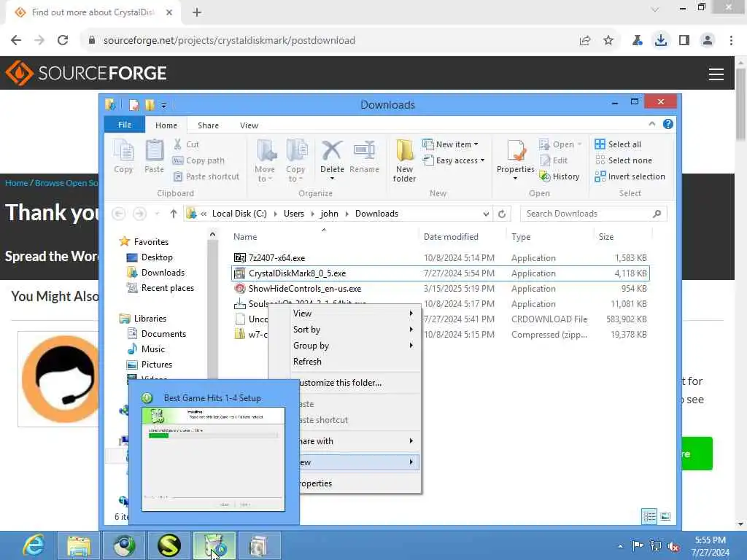Click the Paste clipboard icon
This screenshot has width=747, height=560.
pyautogui.click(x=154, y=156)
